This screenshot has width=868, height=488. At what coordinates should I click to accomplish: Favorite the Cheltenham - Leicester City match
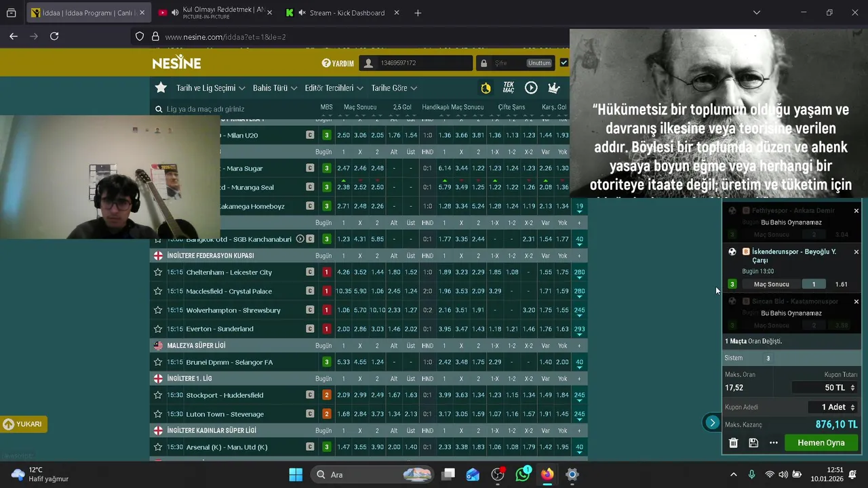tap(158, 272)
